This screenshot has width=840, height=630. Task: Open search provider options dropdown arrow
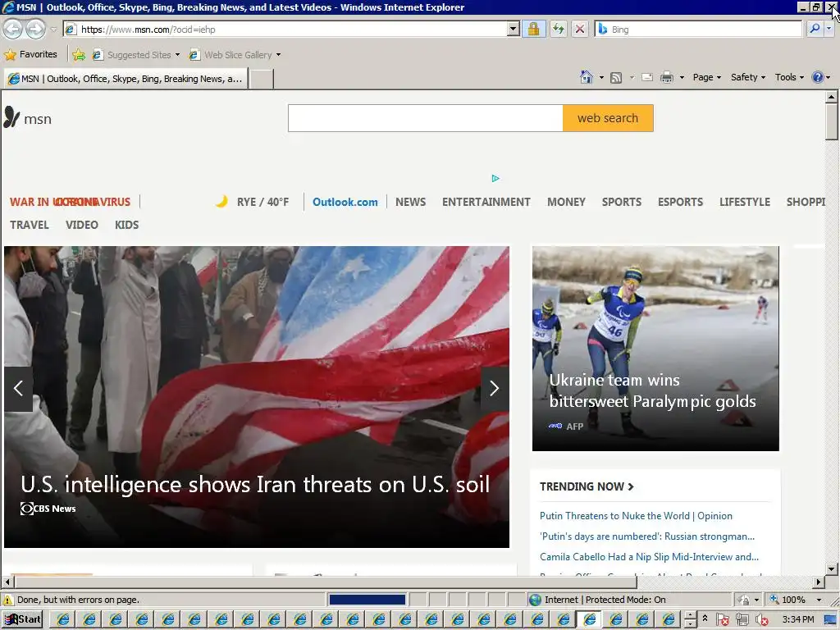829,29
